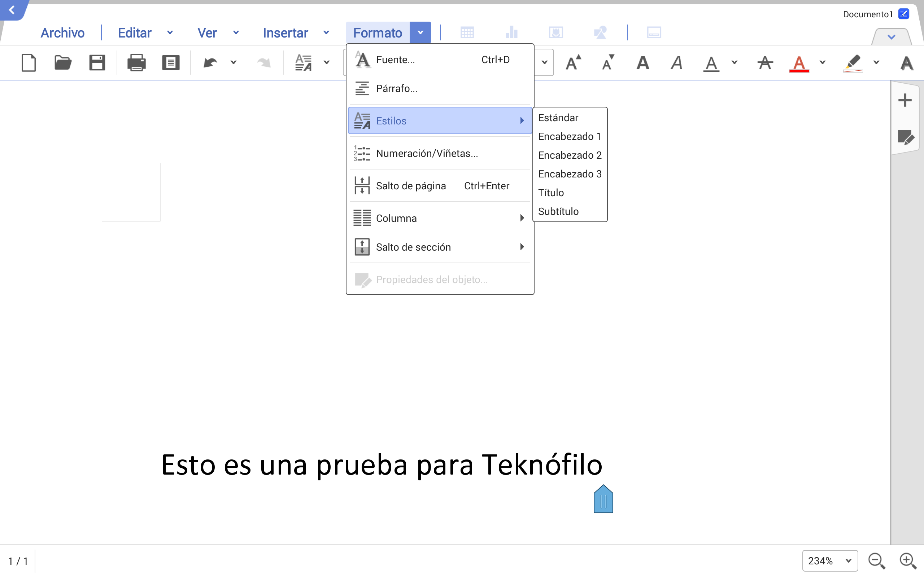Click the save disk icon
Image resolution: width=924 pixels, height=577 pixels.
click(97, 63)
